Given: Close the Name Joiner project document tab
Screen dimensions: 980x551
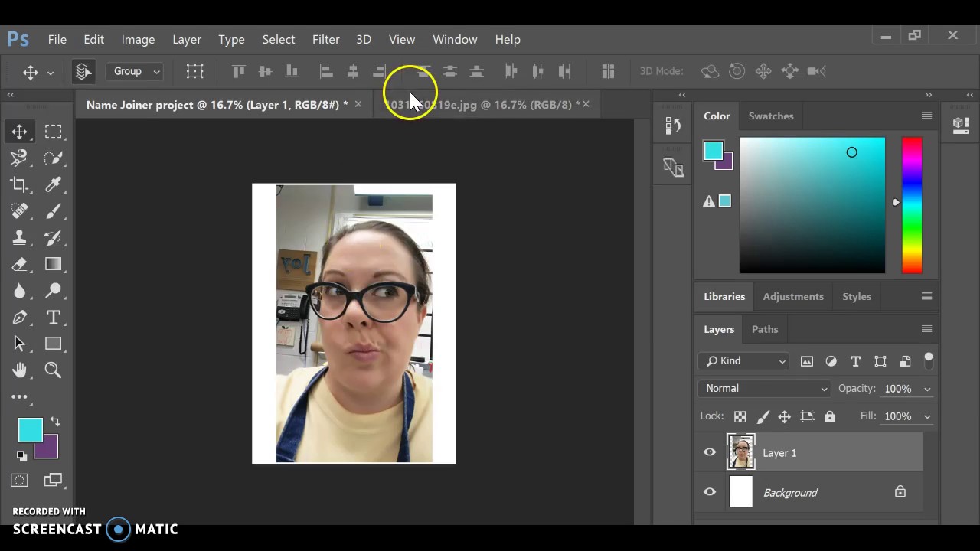Looking at the screenshot, I should 358,104.
